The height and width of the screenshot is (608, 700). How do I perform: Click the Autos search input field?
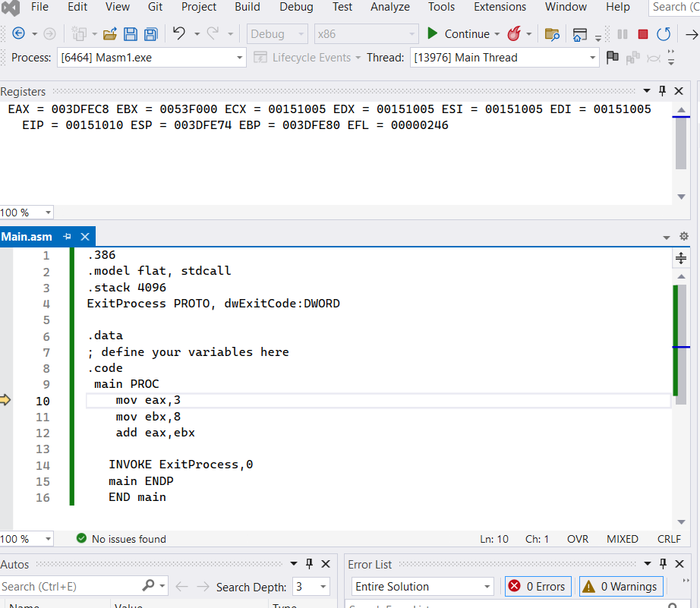71,587
